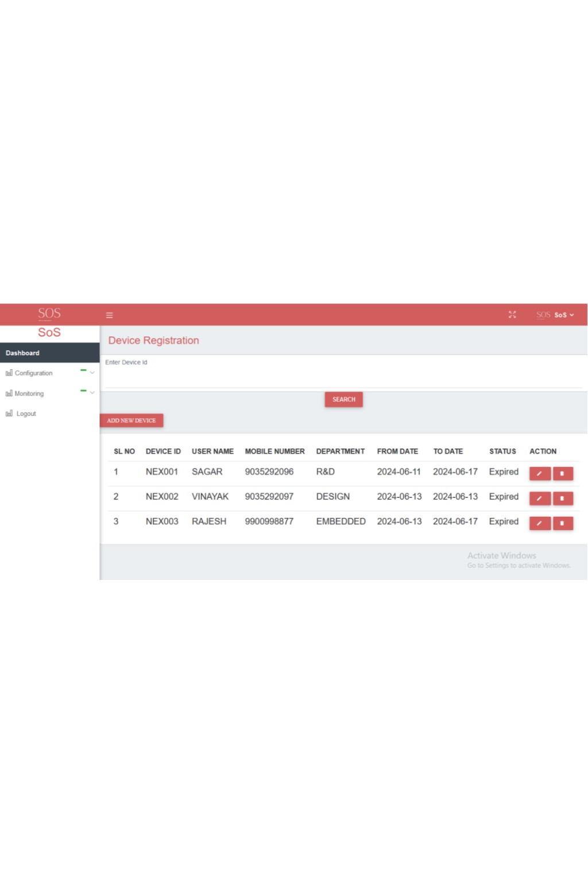
Task: Click the ADD NEW DEVICE button
Action: click(131, 421)
